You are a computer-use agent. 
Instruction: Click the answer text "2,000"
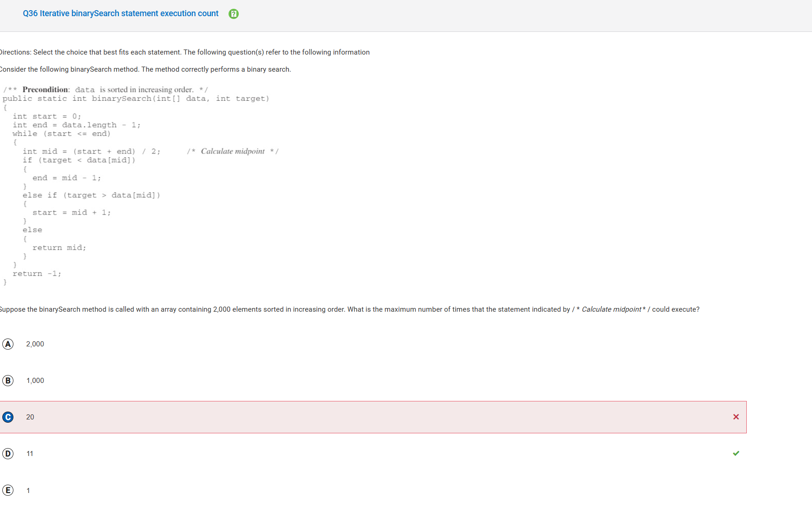(x=35, y=344)
